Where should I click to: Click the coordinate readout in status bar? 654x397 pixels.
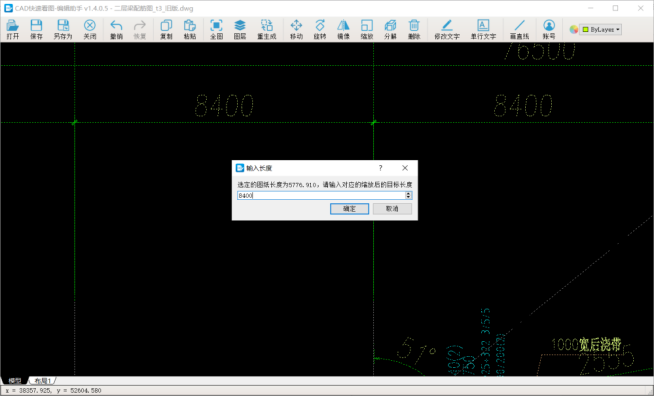[53, 391]
